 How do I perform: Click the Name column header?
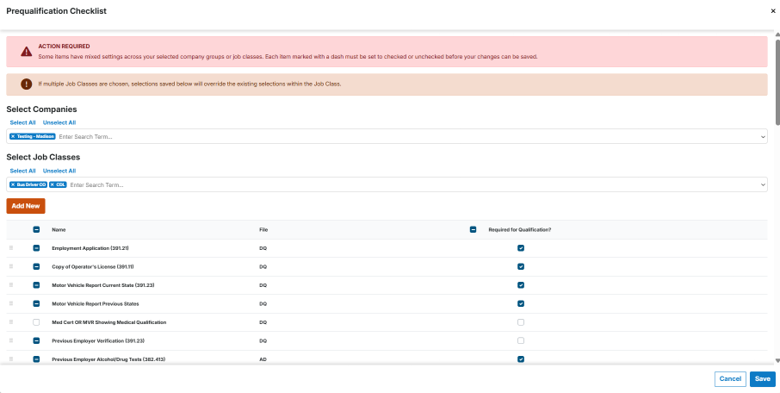[x=59, y=230]
